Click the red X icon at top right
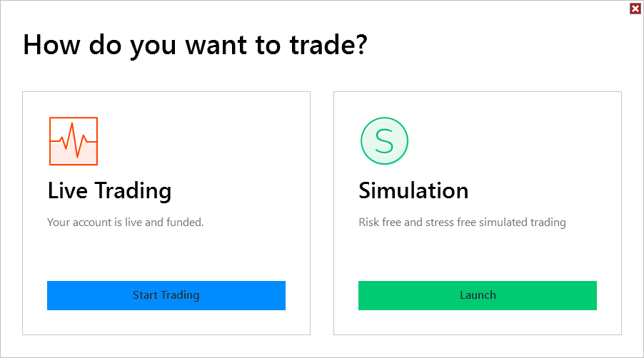 click(x=635, y=9)
